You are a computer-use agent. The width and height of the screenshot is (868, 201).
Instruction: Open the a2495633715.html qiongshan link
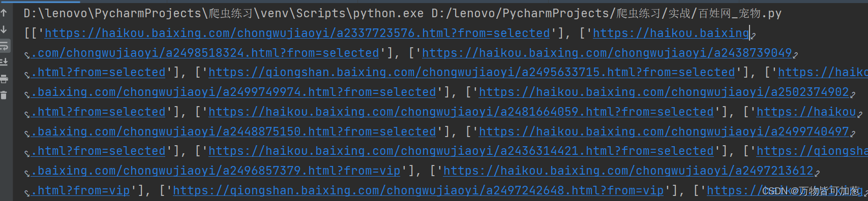pyautogui.click(x=472, y=73)
